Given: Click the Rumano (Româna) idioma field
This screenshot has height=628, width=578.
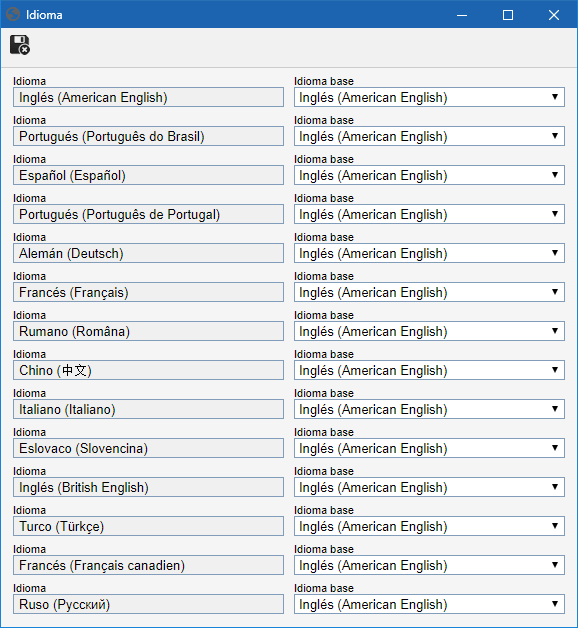Looking at the screenshot, I should coord(148,331).
